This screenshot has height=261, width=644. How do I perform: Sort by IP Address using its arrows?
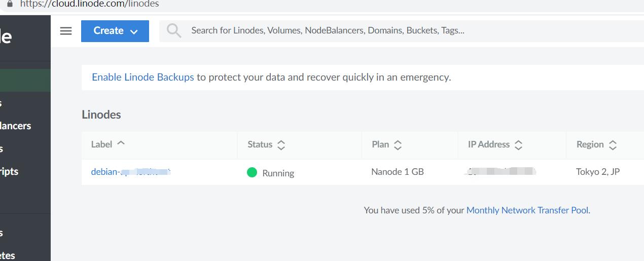518,145
